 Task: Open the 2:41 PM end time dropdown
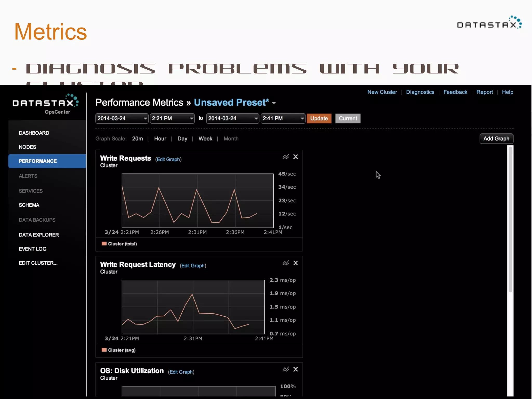[x=283, y=118]
